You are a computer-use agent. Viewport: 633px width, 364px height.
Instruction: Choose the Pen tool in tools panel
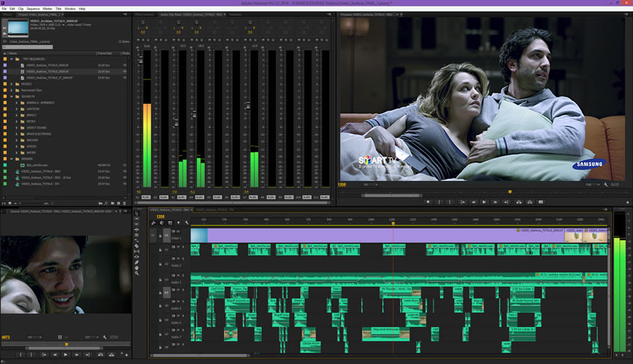click(x=136, y=262)
